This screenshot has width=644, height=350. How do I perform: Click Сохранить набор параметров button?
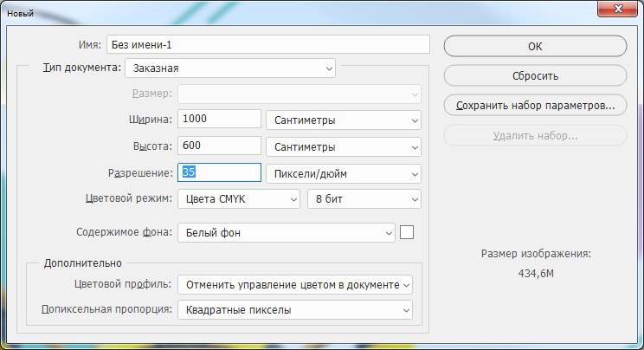[x=535, y=106]
